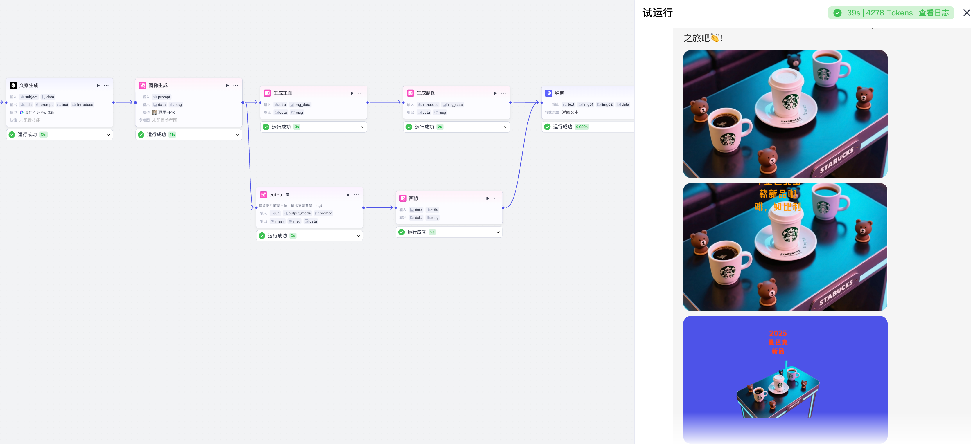
Task: Expand 生成主图 run result chevron
Action: 362,127
